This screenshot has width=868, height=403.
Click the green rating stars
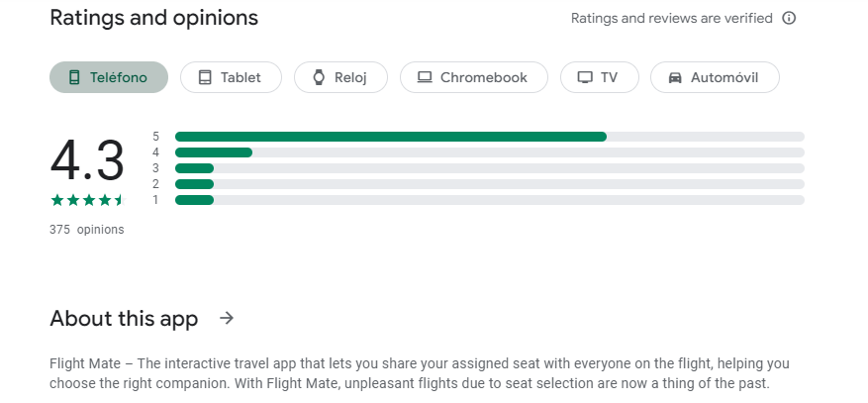pos(87,200)
